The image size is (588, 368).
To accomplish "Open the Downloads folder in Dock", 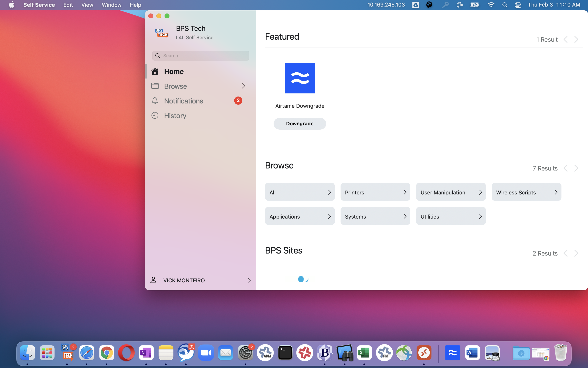I will tap(521, 353).
